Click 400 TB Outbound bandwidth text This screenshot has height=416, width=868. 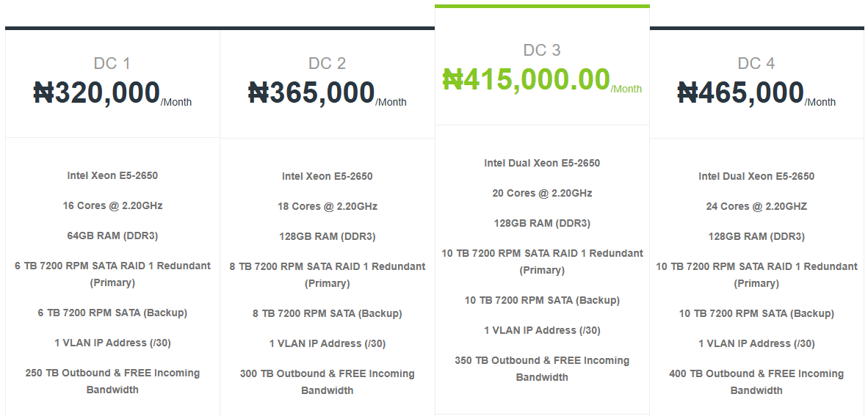pyautogui.click(x=756, y=382)
